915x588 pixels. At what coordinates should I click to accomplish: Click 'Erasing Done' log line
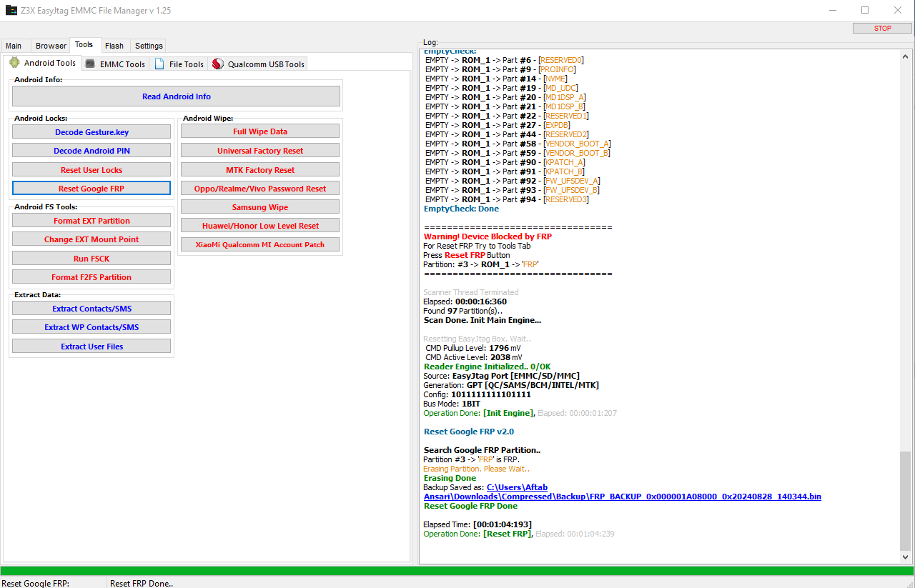[x=450, y=478]
